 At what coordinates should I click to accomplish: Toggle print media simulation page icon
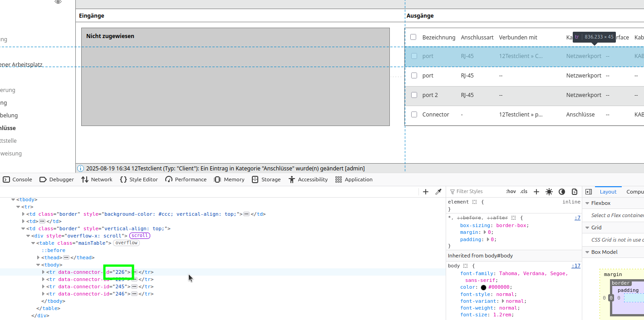click(575, 192)
